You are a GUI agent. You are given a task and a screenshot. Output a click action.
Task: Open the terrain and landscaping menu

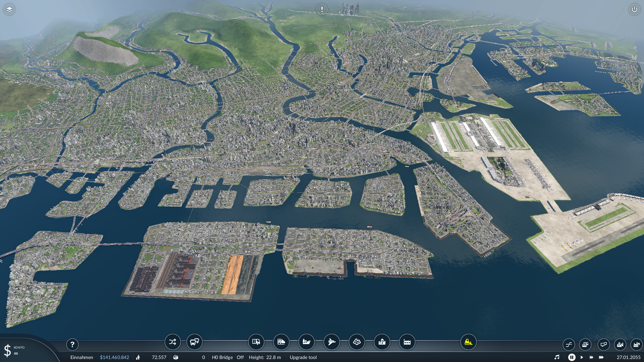(357, 342)
